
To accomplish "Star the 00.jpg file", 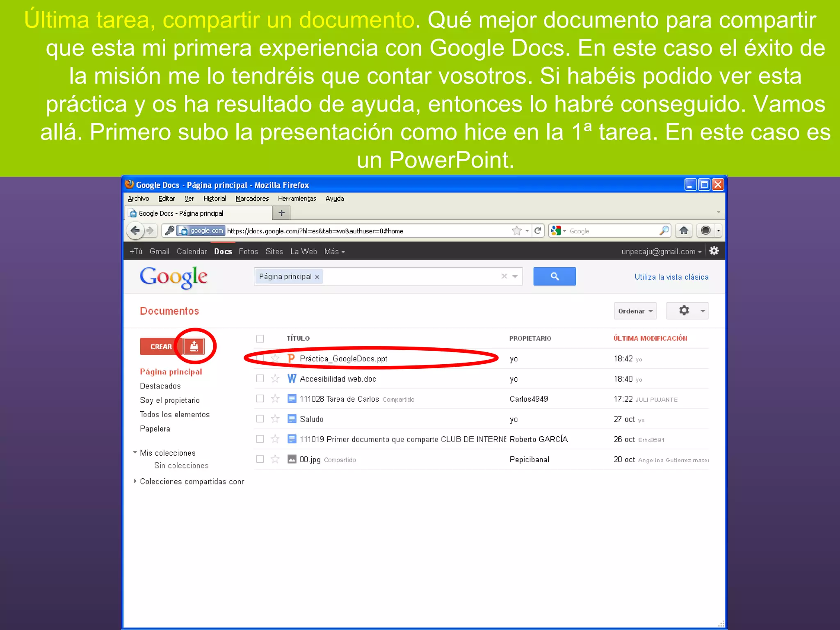I will 275,459.
